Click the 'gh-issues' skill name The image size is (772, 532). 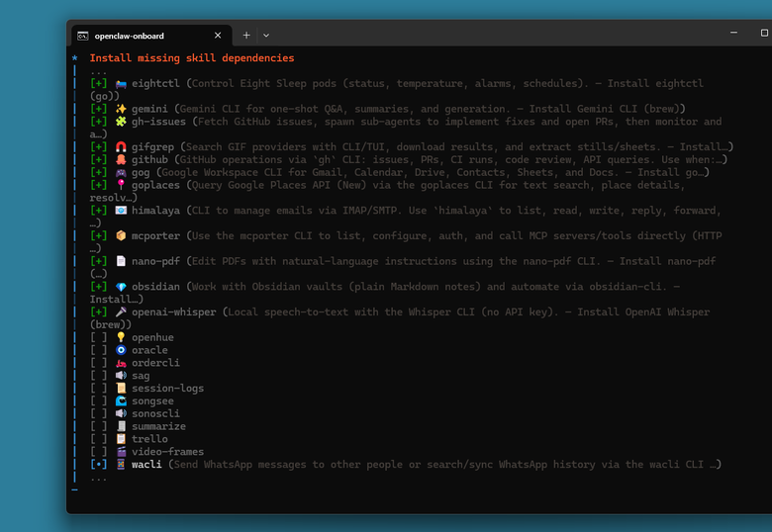click(158, 122)
